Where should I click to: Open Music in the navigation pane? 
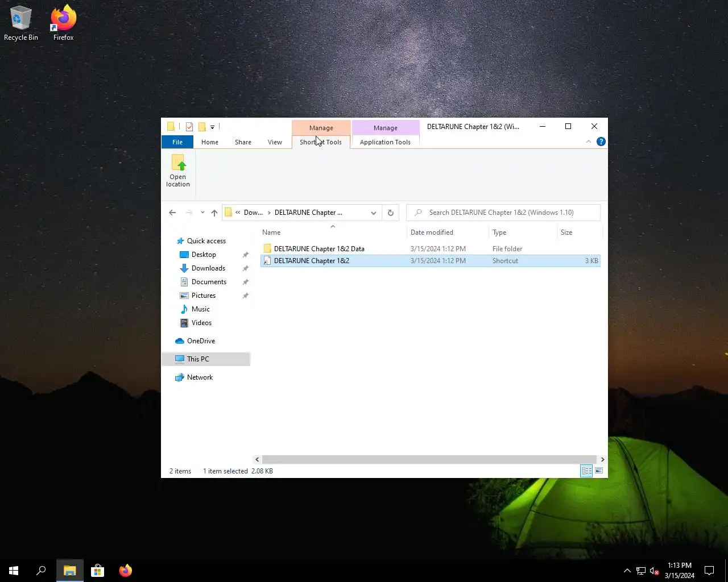tap(200, 309)
